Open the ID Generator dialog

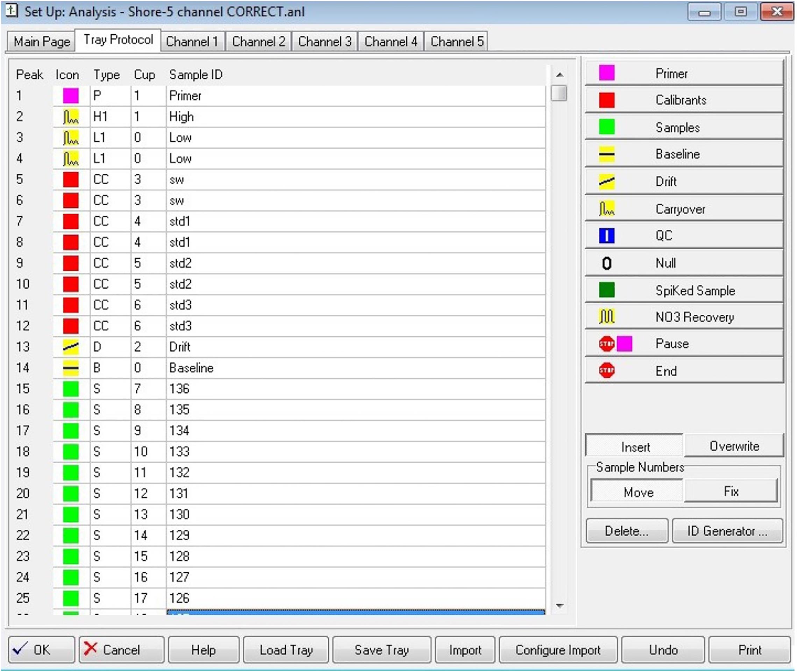tap(727, 531)
